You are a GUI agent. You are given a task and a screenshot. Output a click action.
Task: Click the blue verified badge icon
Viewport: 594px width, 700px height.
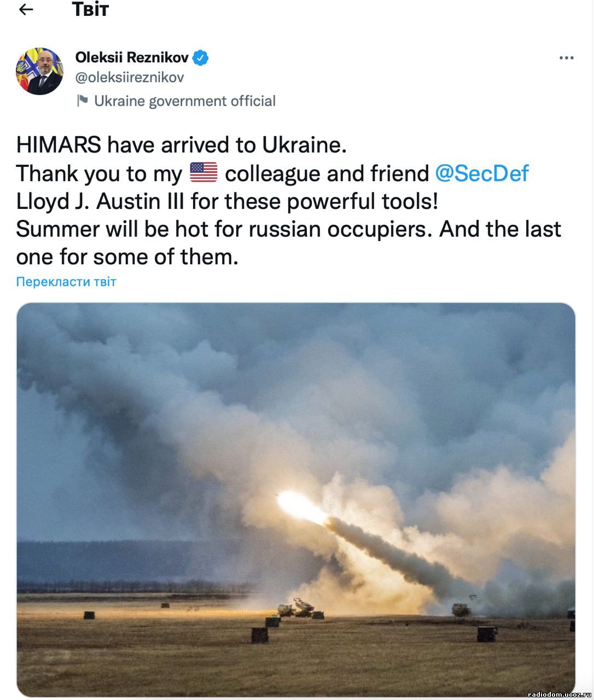click(201, 57)
